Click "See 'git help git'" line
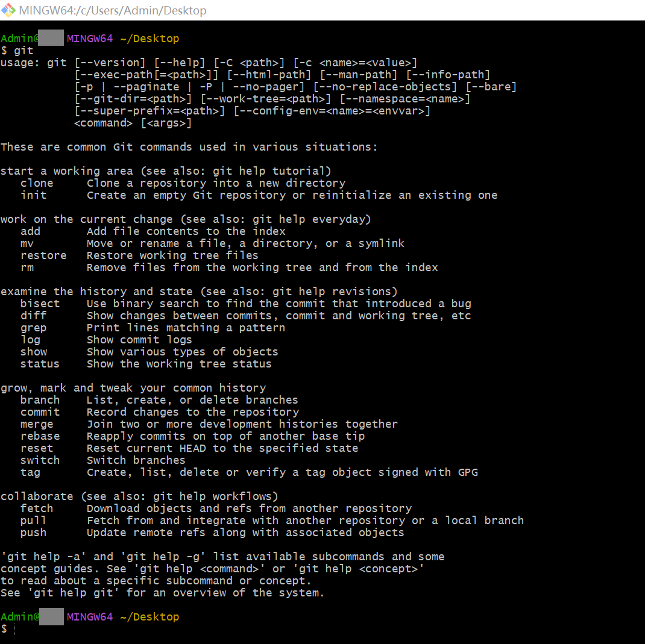The width and height of the screenshot is (645, 644). (x=163, y=593)
